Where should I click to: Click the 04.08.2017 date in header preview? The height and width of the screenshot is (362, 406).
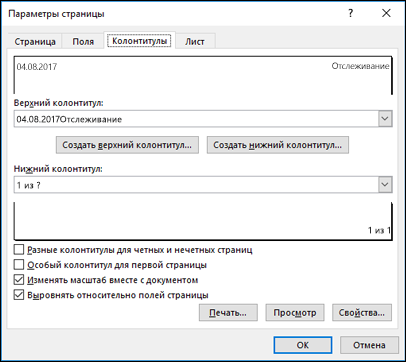point(37,67)
